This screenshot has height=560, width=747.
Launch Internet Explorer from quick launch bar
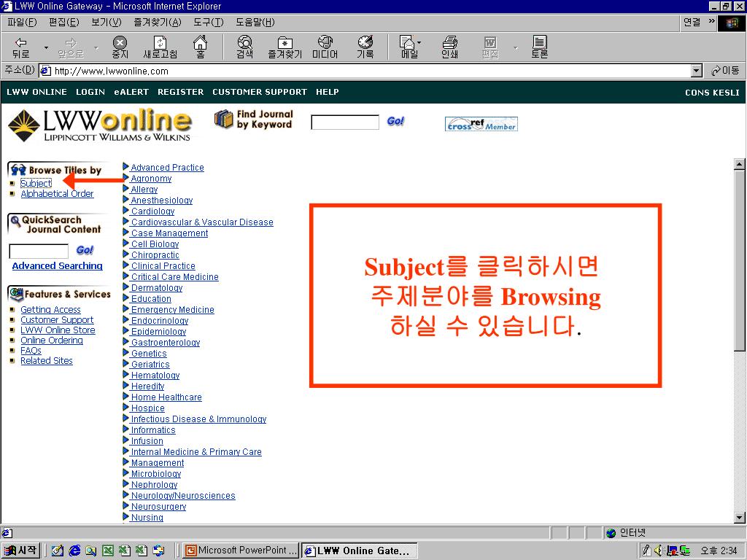pos(74,551)
